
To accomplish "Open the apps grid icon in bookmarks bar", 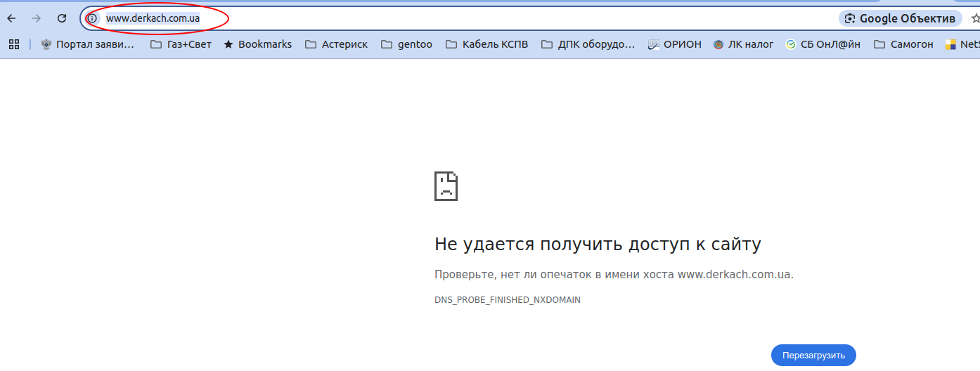I will coord(13,44).
